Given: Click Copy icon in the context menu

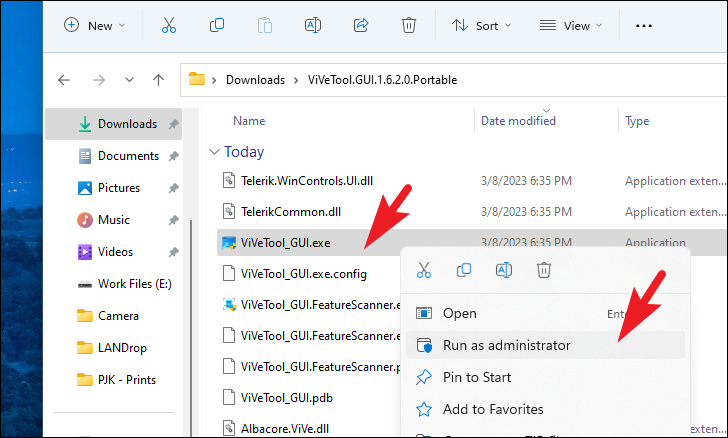Looking at the screenshot, I should (464, 270).
